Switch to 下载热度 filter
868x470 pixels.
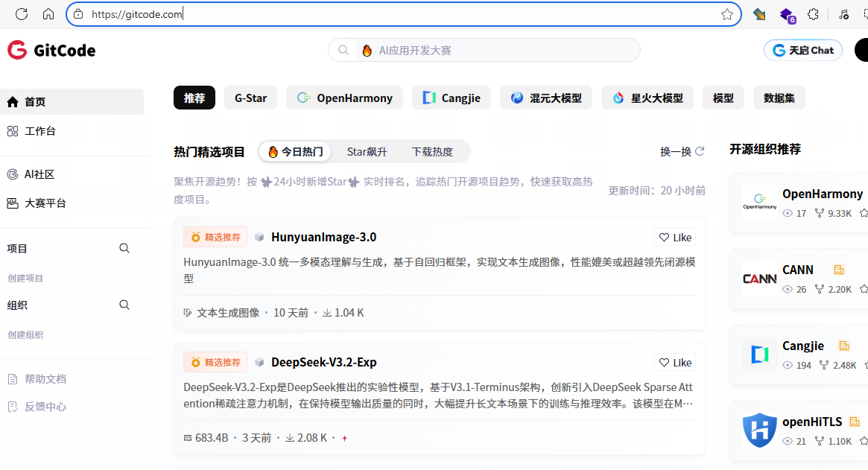[432, 152]
